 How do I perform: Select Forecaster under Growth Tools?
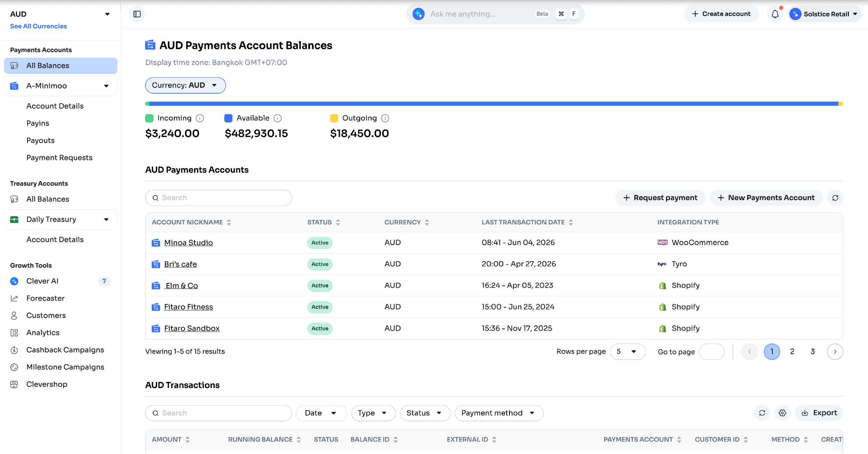45,298
